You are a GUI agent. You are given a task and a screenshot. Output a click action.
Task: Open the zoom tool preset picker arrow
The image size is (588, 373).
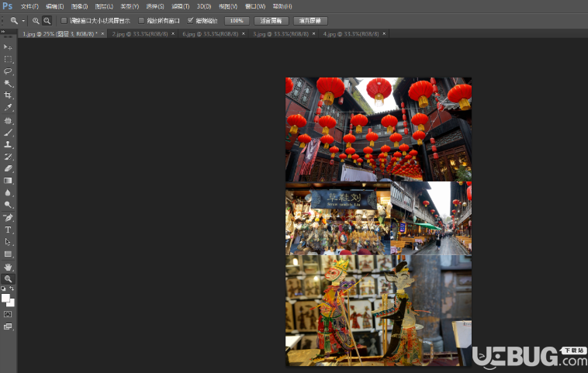coord(23,21)
